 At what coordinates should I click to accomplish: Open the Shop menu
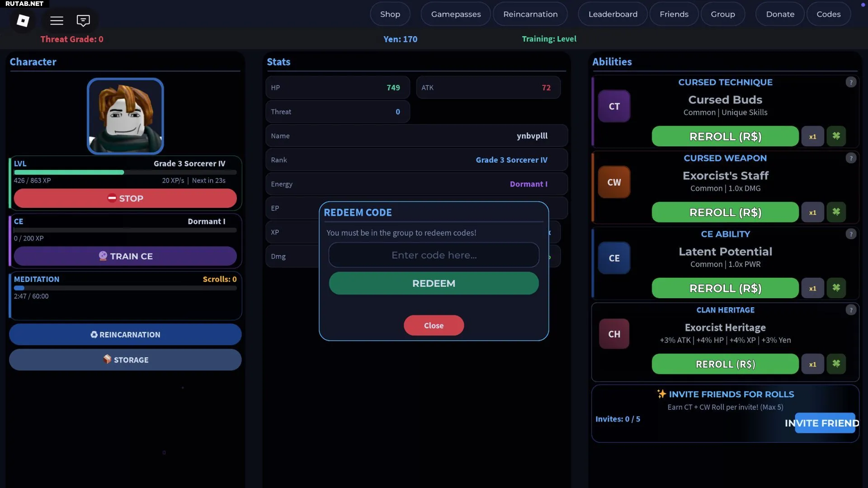click(x=390, y=14)
